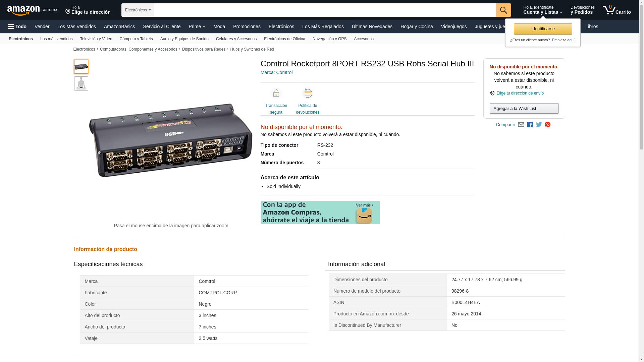Select the second product thumbnail image

point(81,83)
